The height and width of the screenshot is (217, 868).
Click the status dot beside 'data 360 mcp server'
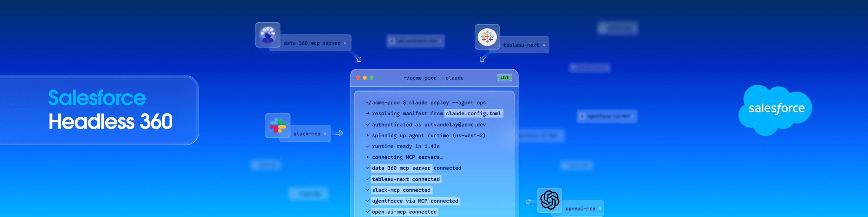coord(345,43)
